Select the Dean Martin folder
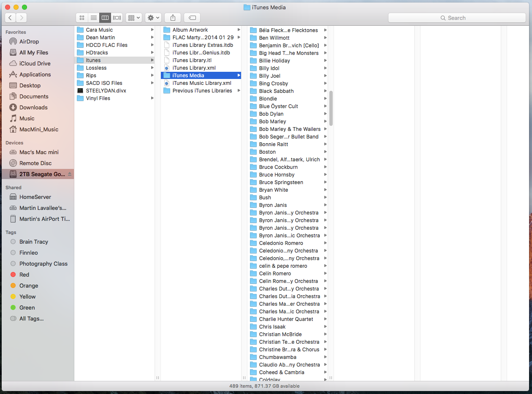This screenshot has height=394, width=532. [114, 38]
